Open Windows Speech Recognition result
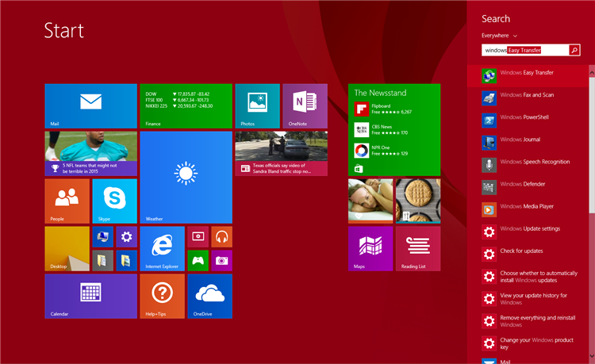 point(528,165)
